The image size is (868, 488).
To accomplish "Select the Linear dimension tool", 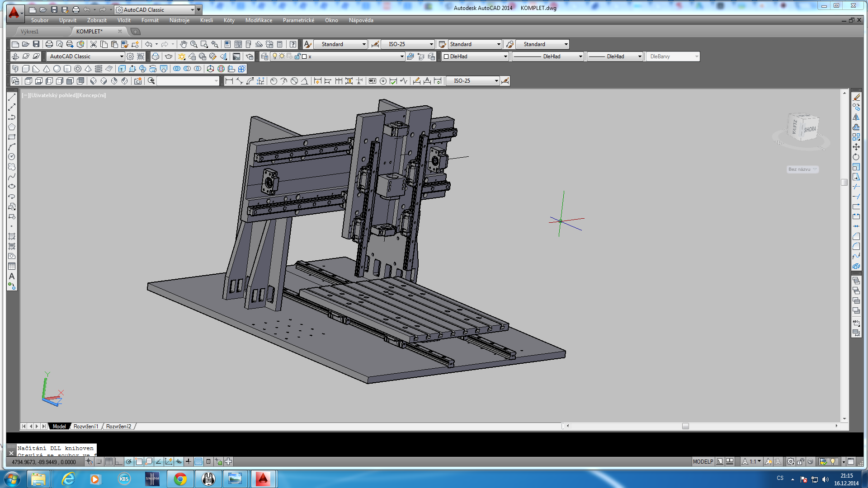I will pyautogui.click(x=229, y=81).
